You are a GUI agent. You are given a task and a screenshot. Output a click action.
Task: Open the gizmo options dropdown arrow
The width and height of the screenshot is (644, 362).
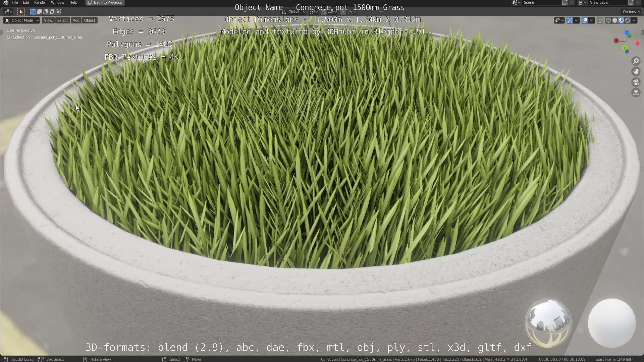coord(576,20)
